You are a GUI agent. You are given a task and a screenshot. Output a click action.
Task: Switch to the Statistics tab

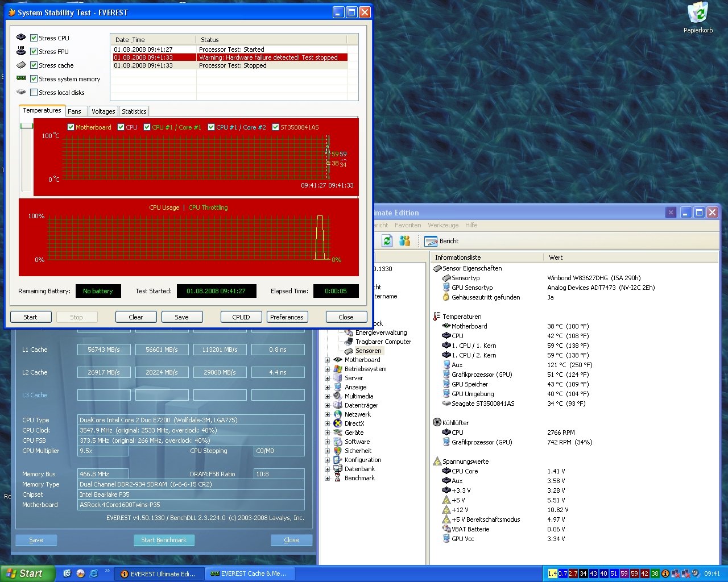click(134, 111)
